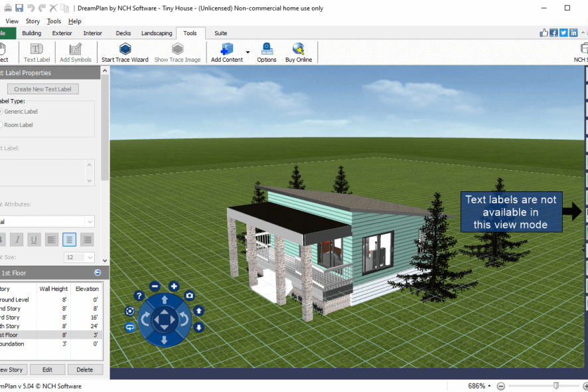The height and width of the screenshot is (392, 588).
Task: Click the Save icon in title bar
Action: 19,8
